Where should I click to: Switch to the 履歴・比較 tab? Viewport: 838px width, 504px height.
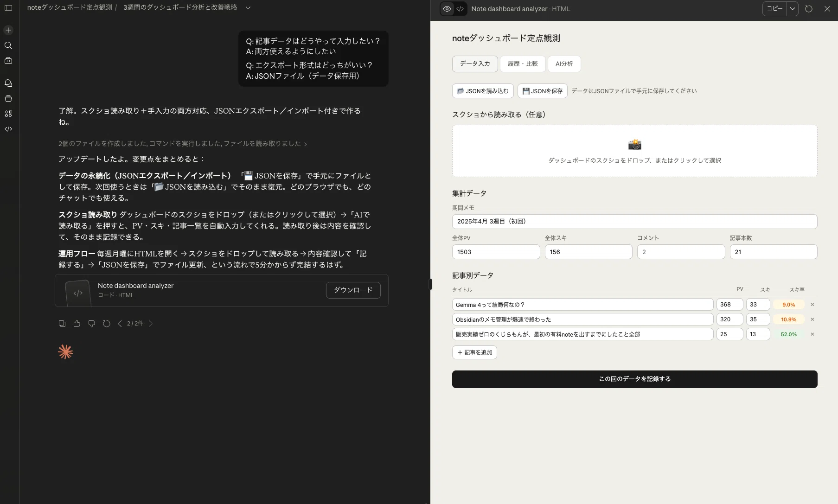pyautogui.click(x=523, y=64)
